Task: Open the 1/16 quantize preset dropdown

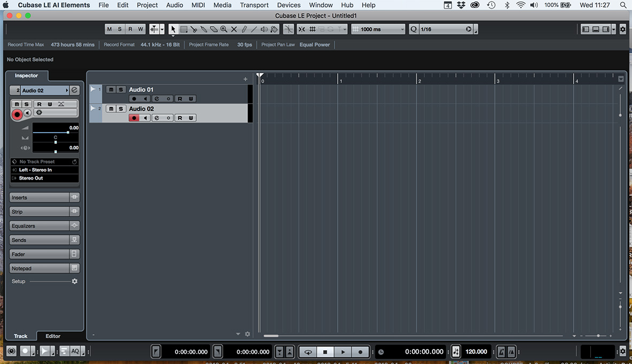Action: point(446,29)
